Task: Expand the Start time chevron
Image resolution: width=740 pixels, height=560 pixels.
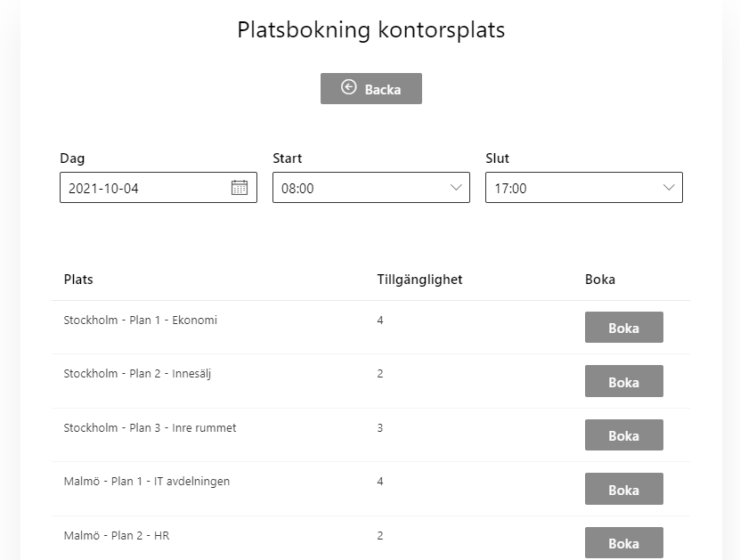Action: (456, 187)
